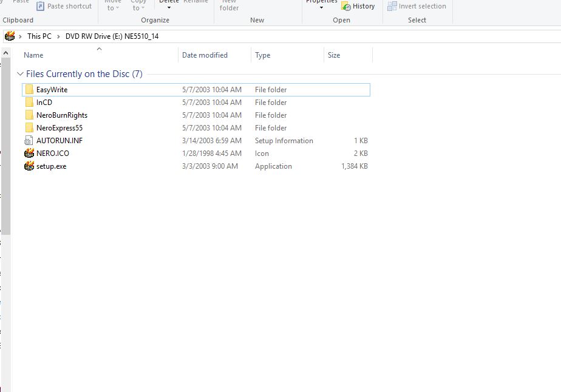Navigate to This PC in breadcrumb
Viewport: 561px width, 392px height.
[x=39, y=36]
